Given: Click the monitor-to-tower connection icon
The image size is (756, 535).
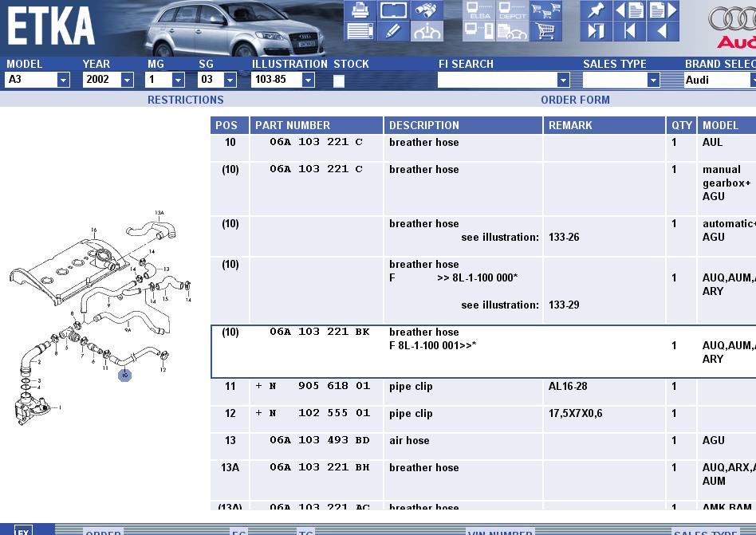Looking at the screenshot, I should pos(478,31).
